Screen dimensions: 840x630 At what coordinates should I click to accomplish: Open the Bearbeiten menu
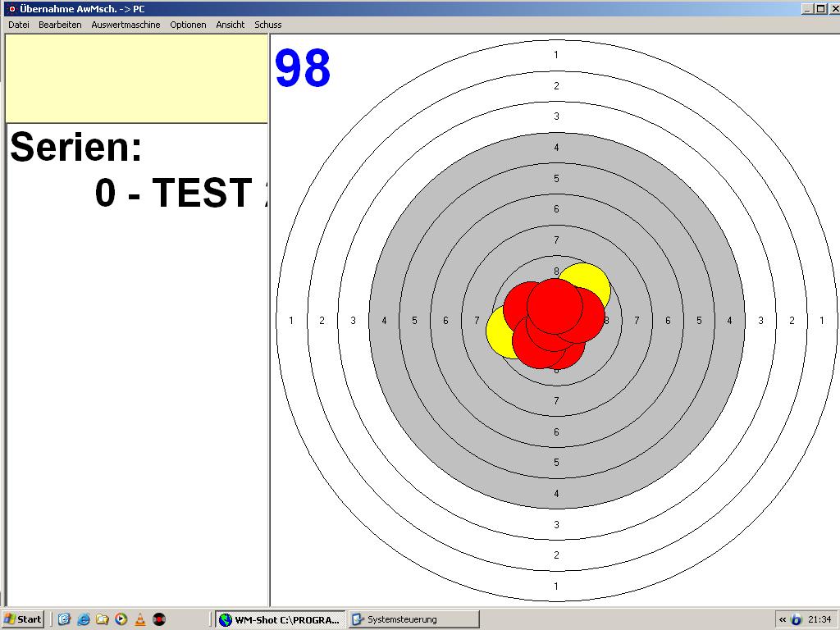60,25
